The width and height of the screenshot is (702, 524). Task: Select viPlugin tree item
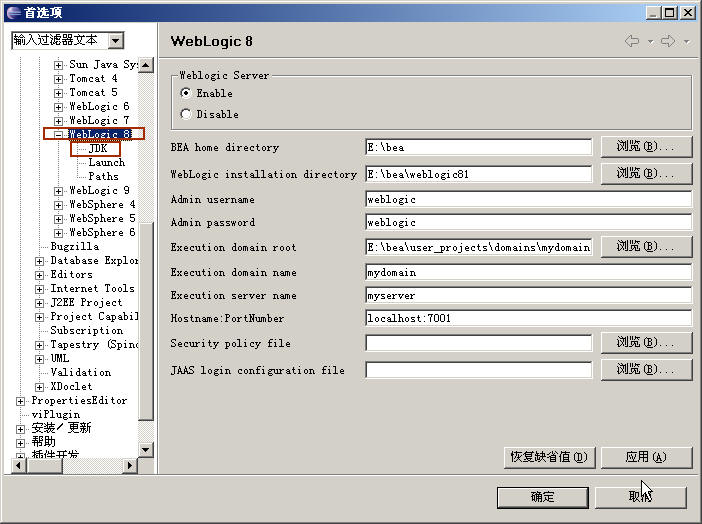point(56,414)
